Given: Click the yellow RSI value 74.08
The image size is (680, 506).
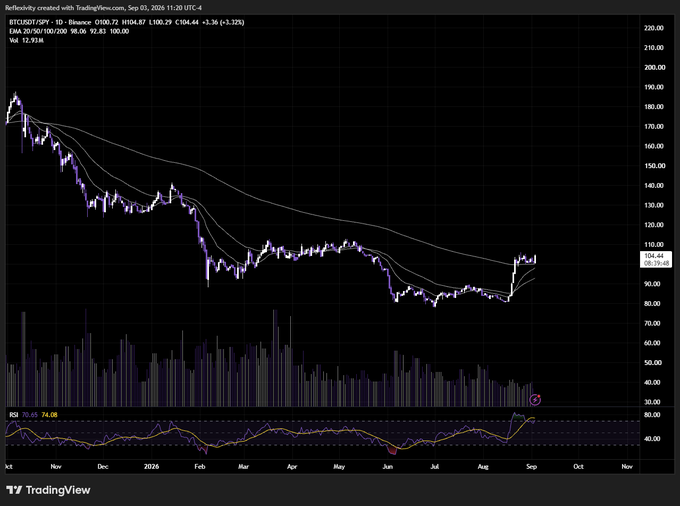Looking at the screenshot, I should [49, 415].
